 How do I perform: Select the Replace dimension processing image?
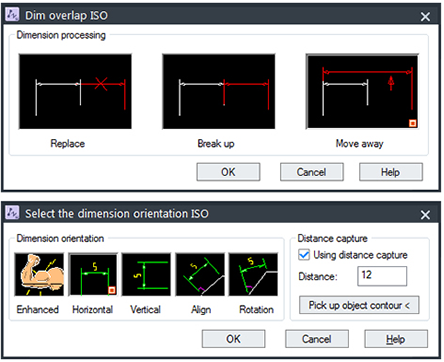click(75, 92)
